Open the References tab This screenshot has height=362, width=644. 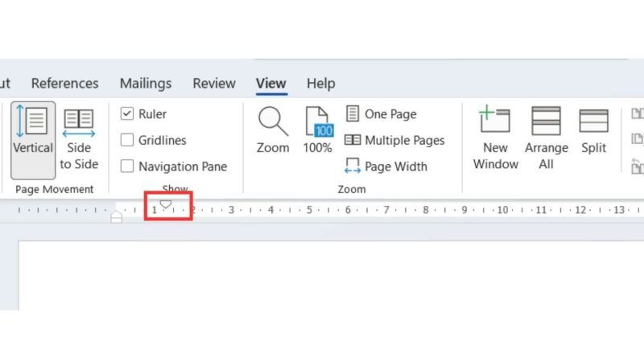[65, 84]
